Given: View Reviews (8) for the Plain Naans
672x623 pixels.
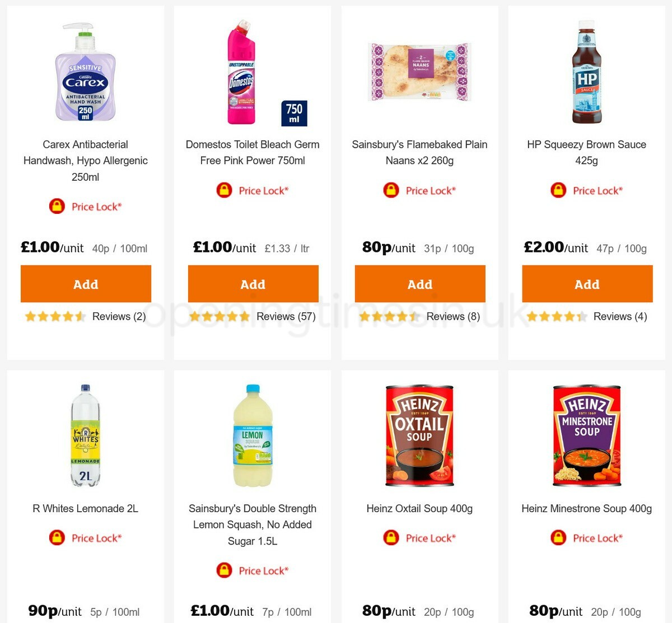Looking at the screenshot, I should click(x=452, y=316).
